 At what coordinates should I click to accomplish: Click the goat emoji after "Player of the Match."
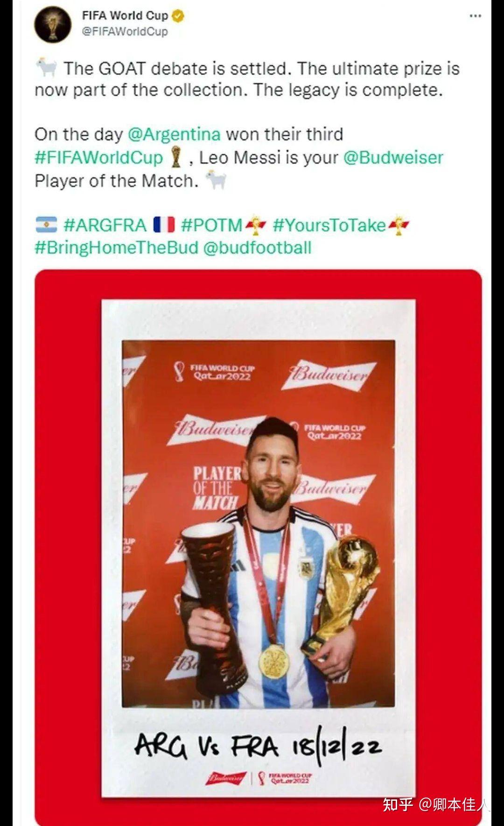216,180
